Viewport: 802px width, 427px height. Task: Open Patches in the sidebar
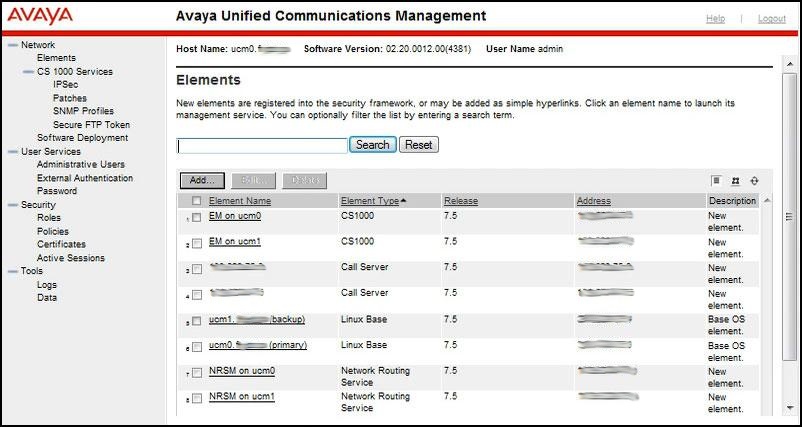coord(70,98)
